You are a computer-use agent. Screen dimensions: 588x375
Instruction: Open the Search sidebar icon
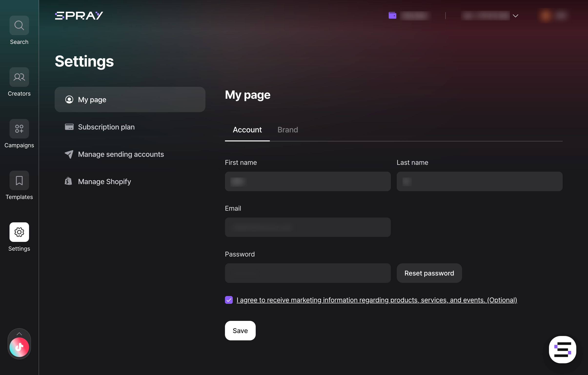tap(19, 25)
